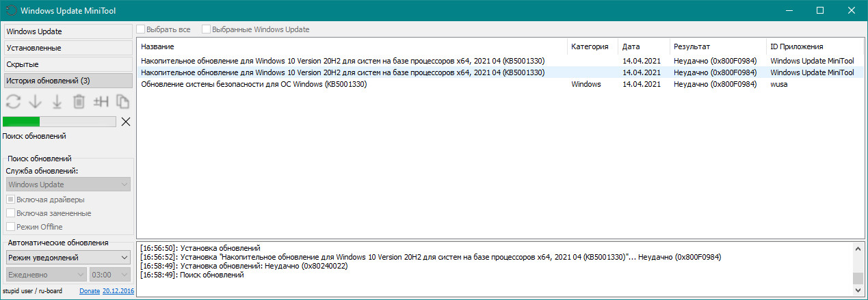Toggle the 'Включая драйверы' checkbox
The width and height of the screenshot is (868, 300).
pyautogui.click(x=10, y=200)
